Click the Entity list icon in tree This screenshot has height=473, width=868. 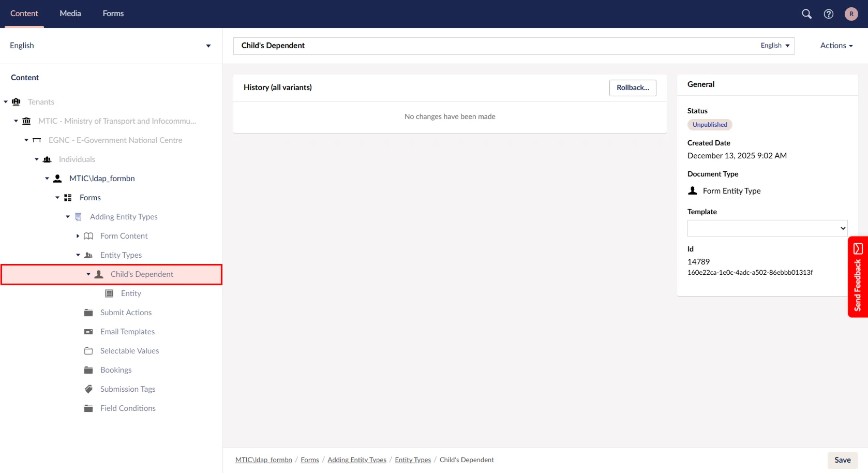(109, 293)
